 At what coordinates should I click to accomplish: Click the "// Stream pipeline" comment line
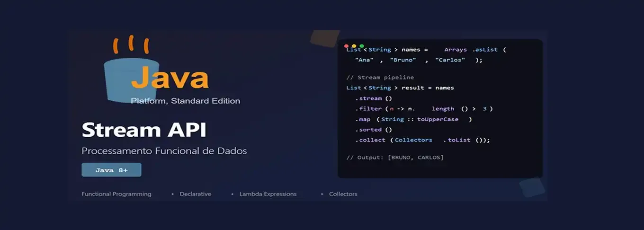coord(380,77)
